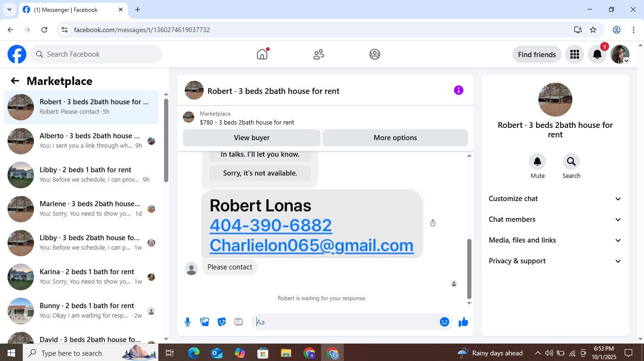Search in conversation using magnifier icon

[571, 161]
